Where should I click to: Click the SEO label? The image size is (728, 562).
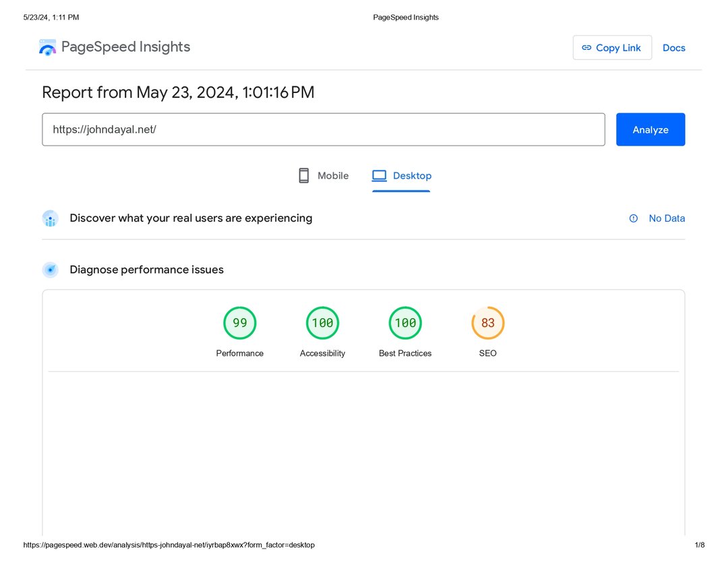coord(488,354)
